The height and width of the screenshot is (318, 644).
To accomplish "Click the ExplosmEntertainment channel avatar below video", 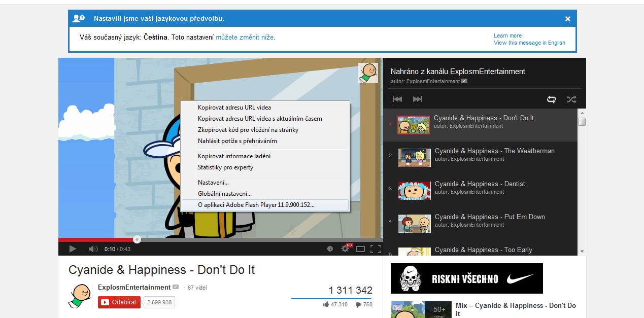I will (80, 296).
